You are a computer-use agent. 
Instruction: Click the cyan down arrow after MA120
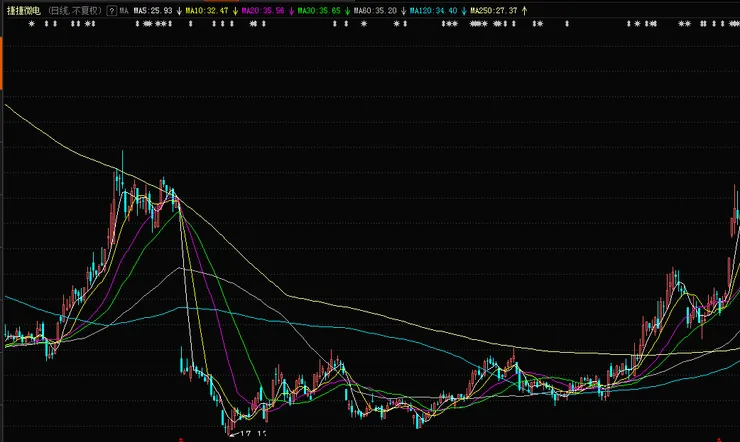pyautogui.click(x=464, y=11)
